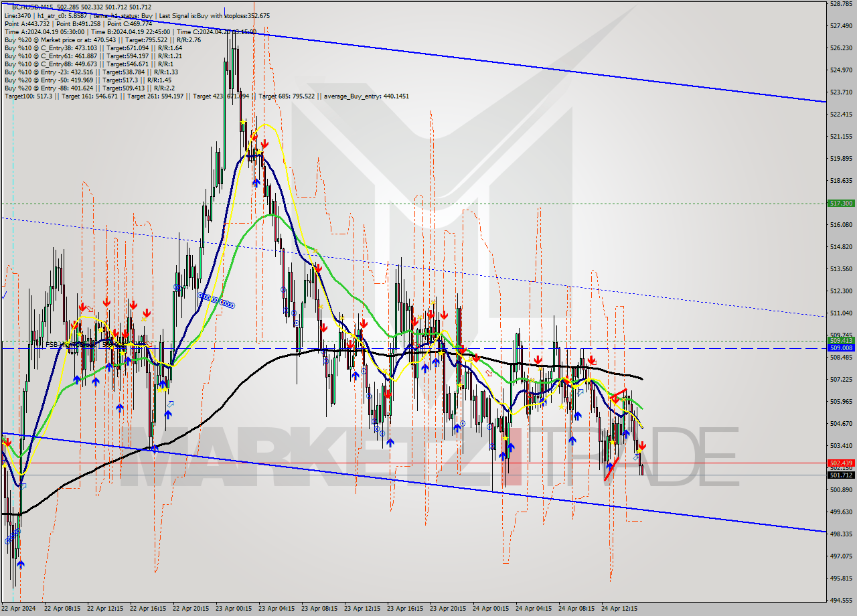The image size is (857, 616).
Task: Click the 524.970 price axis value
Action: (841, 70)
